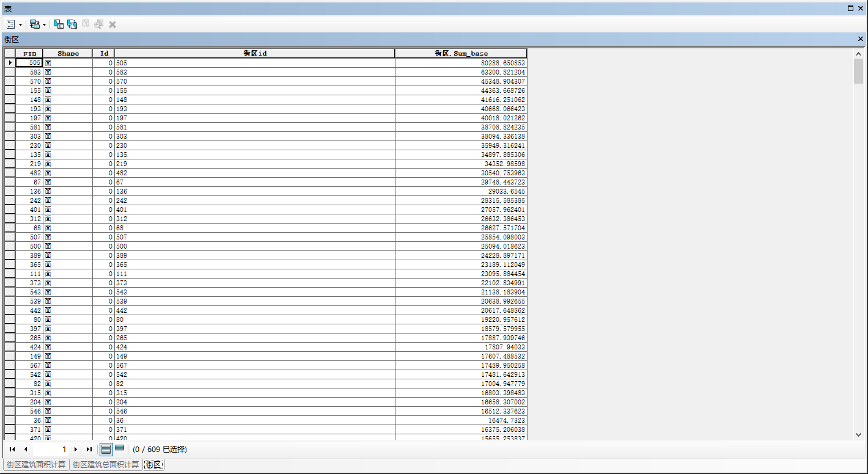The image size is (868, 474).
Task: Switch to 街区建筑总面积计算 tab
Action: [x=106, y=465]
